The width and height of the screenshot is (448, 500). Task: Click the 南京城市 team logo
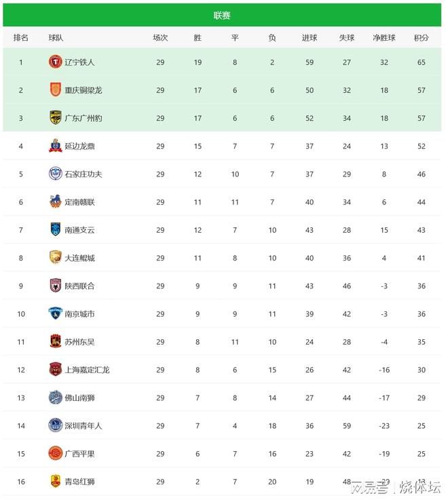tap(55, 314)
